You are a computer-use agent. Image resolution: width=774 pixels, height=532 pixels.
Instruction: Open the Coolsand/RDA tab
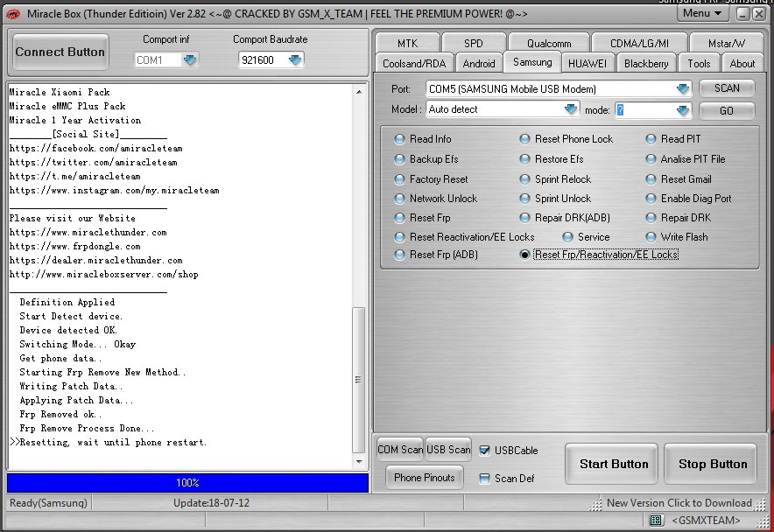click(414, 64)
